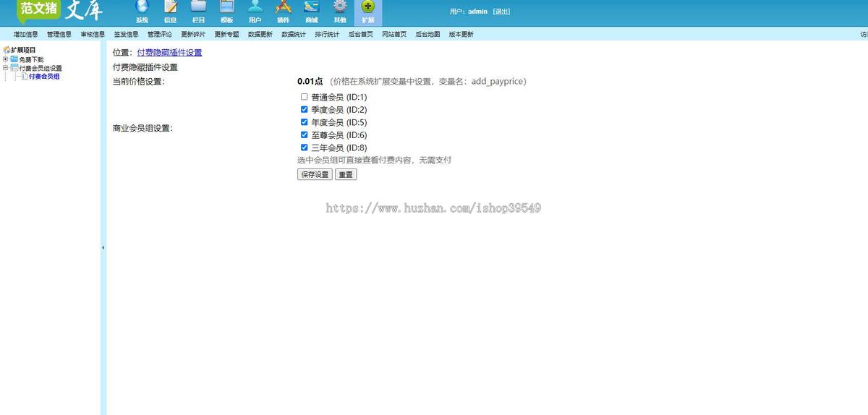This screenshot has width=868, height=415.
Task: Open 版本更新 in the submenu bar
Action: click(x=461, y=34)
